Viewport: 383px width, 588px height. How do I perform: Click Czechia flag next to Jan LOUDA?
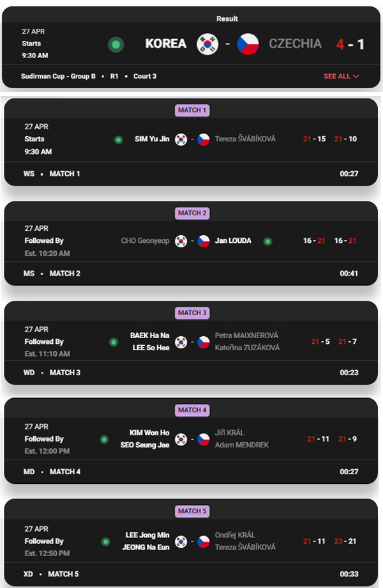point(204,241)
